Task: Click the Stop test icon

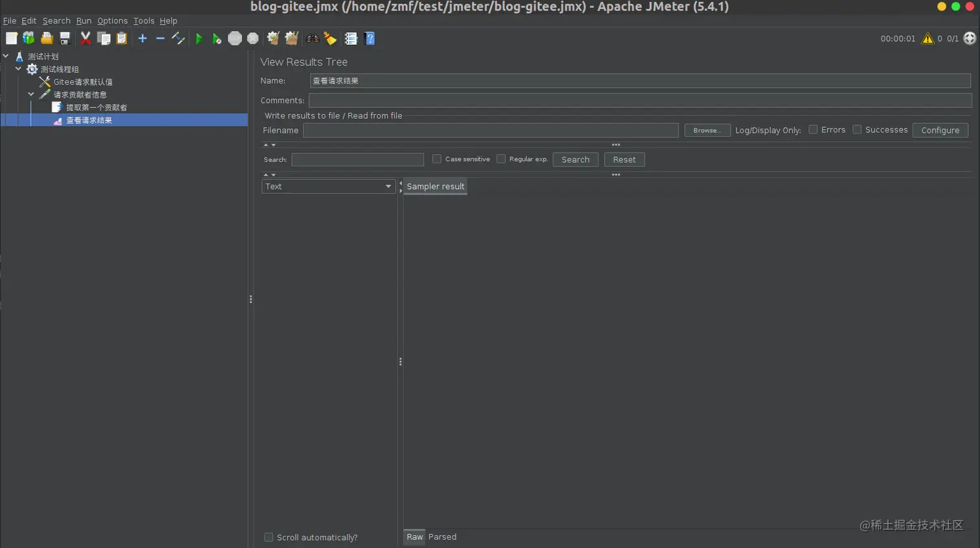Action: click(x=235, y=38)
